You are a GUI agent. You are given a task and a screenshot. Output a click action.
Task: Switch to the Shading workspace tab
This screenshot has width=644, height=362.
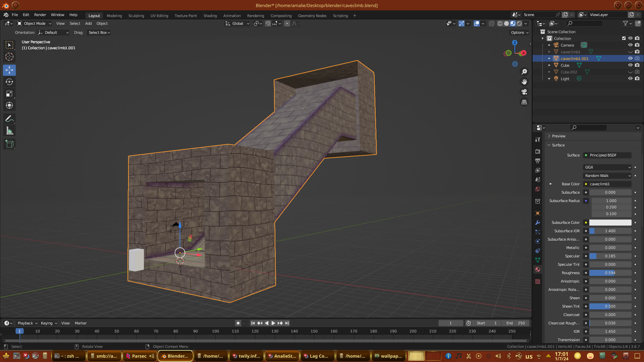(x=210, y=16)
